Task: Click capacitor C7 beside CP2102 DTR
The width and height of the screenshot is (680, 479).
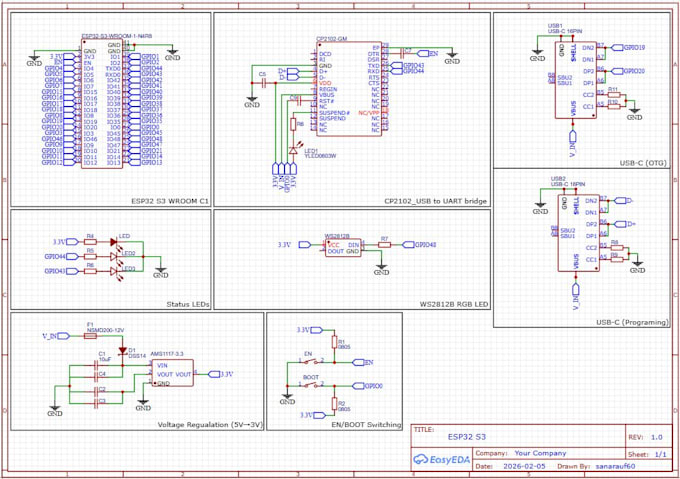Action: (402, 54)
